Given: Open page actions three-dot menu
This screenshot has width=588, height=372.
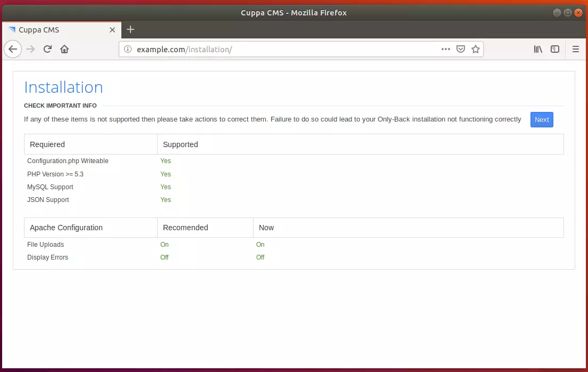Looking at the screenshot, I should tap(445, 49).
